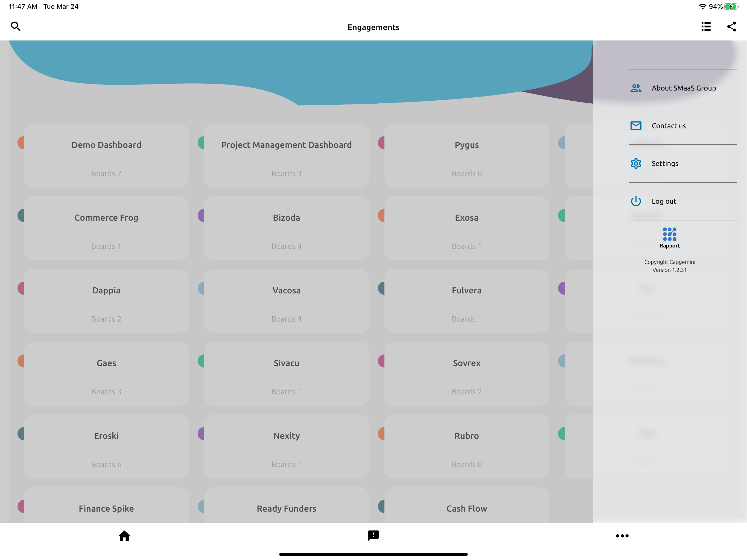747x560 pixels.
Task: Click "Version 1.2.31" text
Action: tap(669, 270)
